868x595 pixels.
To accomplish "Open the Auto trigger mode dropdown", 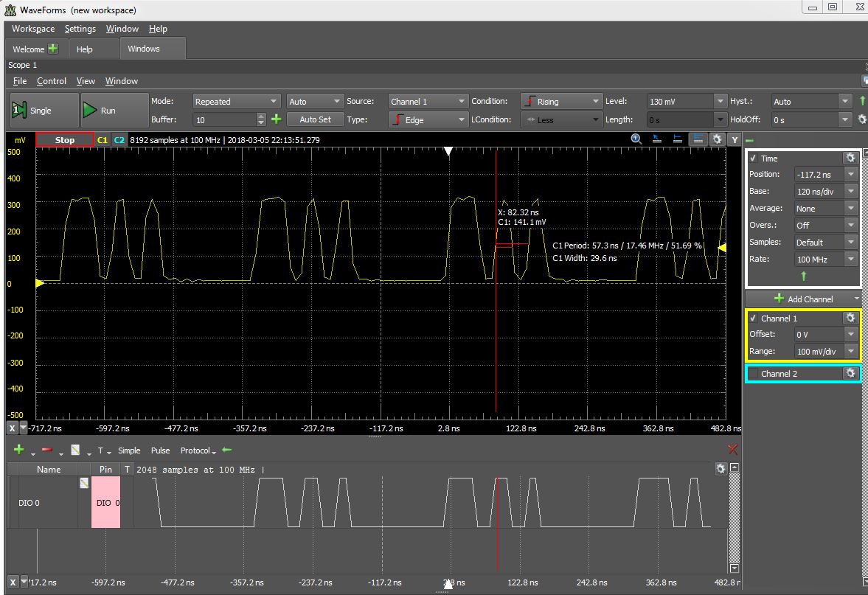I will [314, 101].
